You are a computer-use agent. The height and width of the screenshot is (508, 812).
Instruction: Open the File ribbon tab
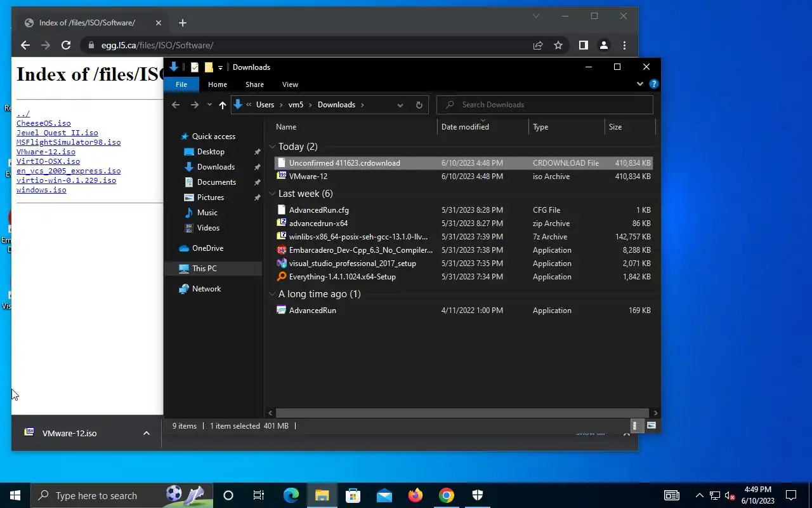tap(181, 84)
